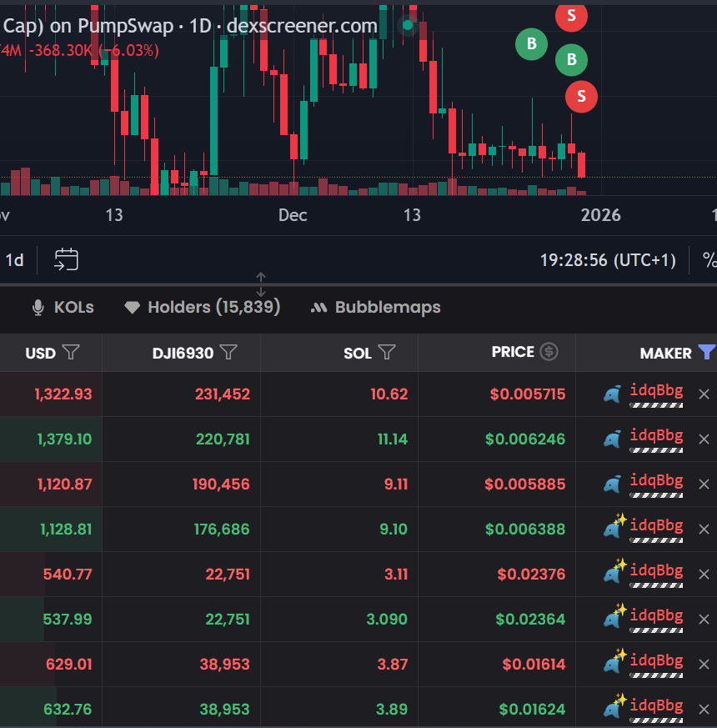Open maker idqBbg in the 190,456 row
717x728 pixels.
(656, 481)
